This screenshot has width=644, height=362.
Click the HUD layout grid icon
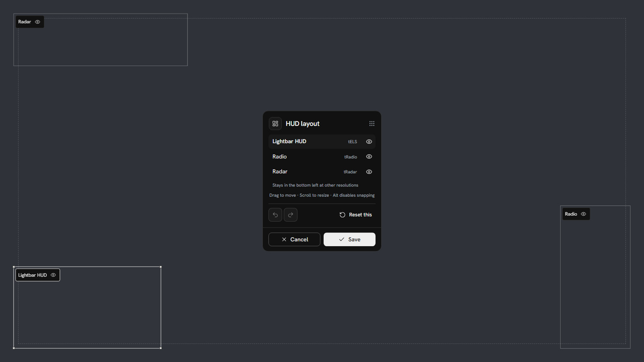coord(275,123)
